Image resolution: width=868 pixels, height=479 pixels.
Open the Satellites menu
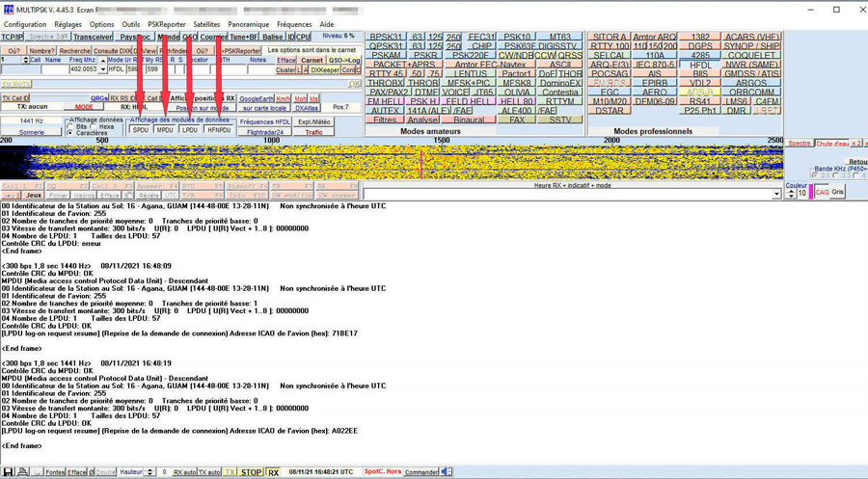point(206,24)
